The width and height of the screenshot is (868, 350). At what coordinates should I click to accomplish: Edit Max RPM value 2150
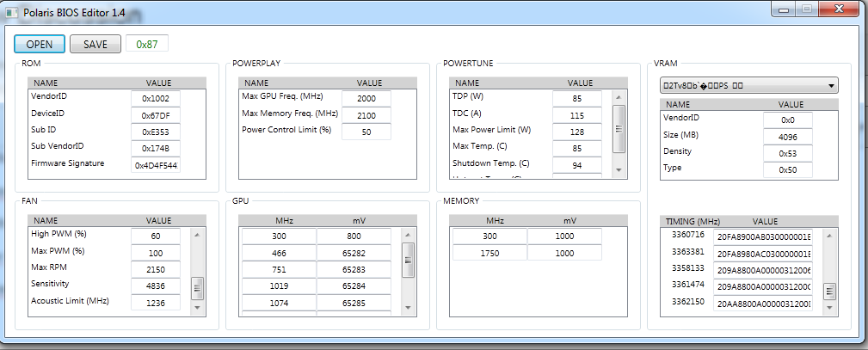(156, 270)
